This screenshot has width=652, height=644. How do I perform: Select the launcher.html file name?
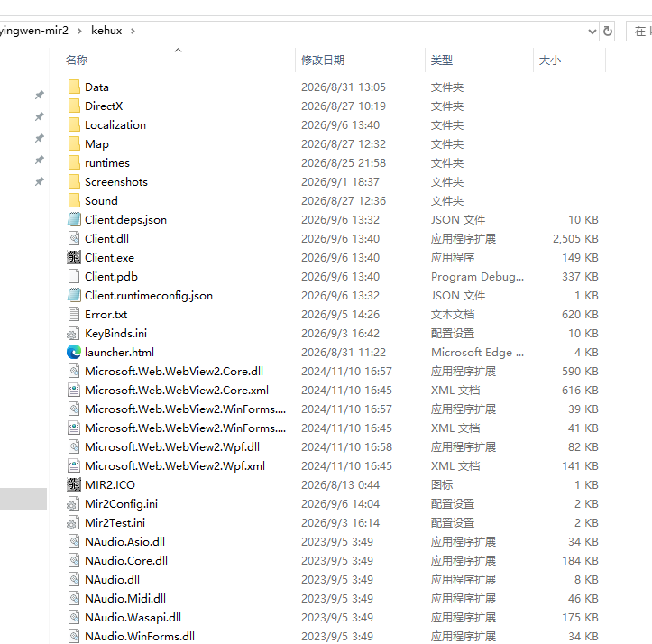(119, 352)
